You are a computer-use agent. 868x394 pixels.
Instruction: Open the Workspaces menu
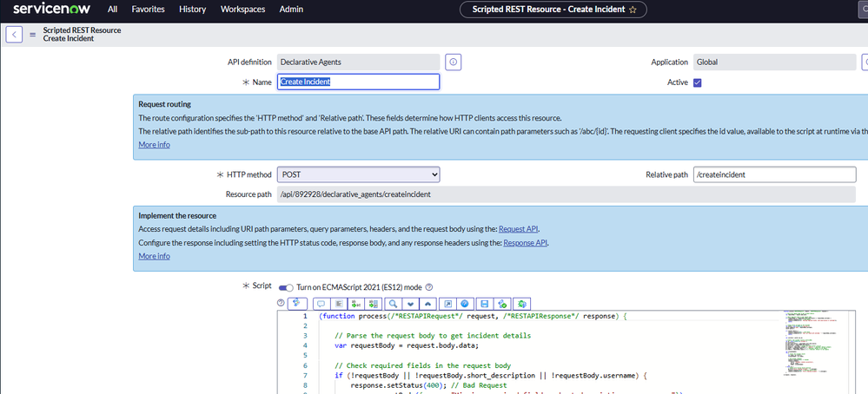[242, 10]
